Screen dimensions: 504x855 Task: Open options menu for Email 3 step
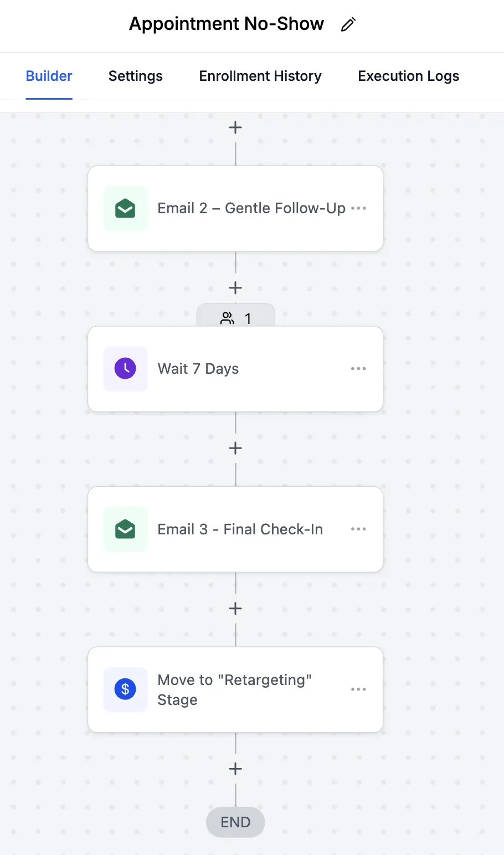click(x=358, y=529)
